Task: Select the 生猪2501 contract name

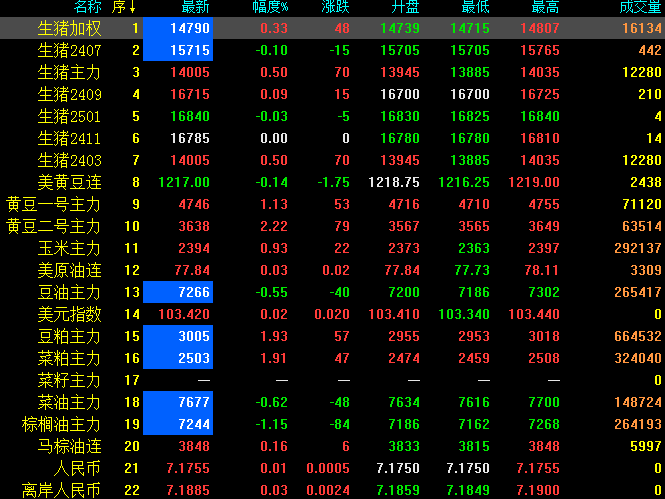Action: (x=70, y=117)
